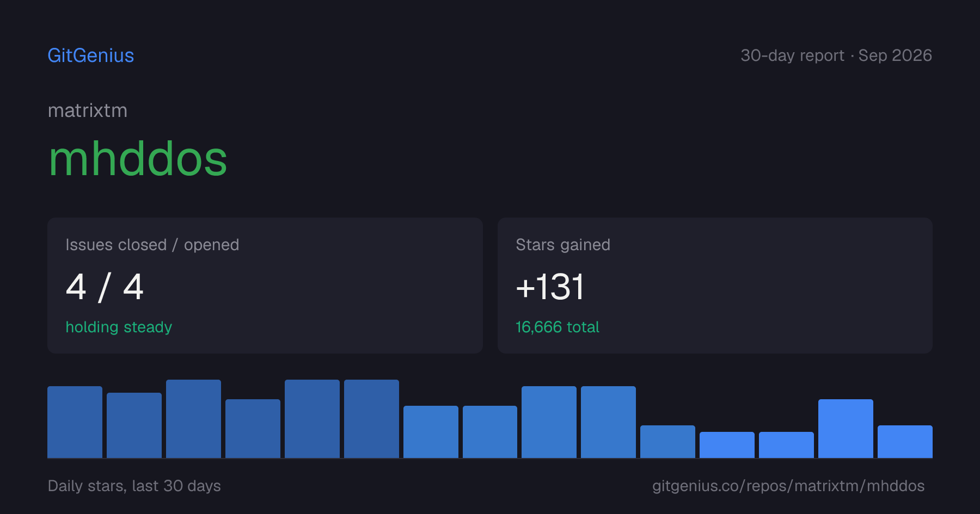Image resolution: width=980 pixels, height=514 pixels.
Task: Select the matrixtm owner name
Action: coord(88,110)
